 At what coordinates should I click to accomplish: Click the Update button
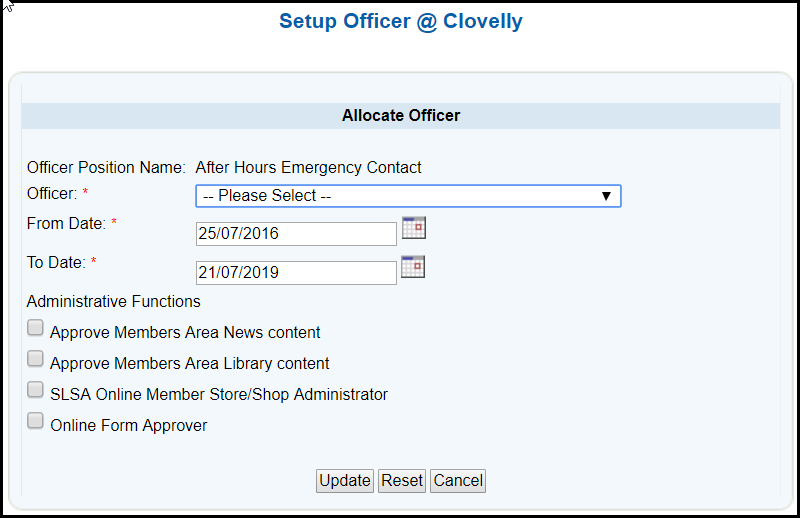(345, 481)
